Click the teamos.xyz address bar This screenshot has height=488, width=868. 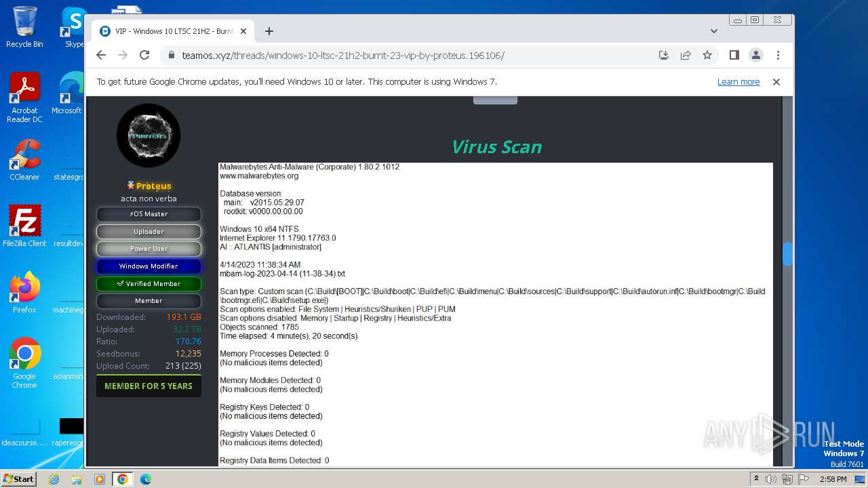342,56
